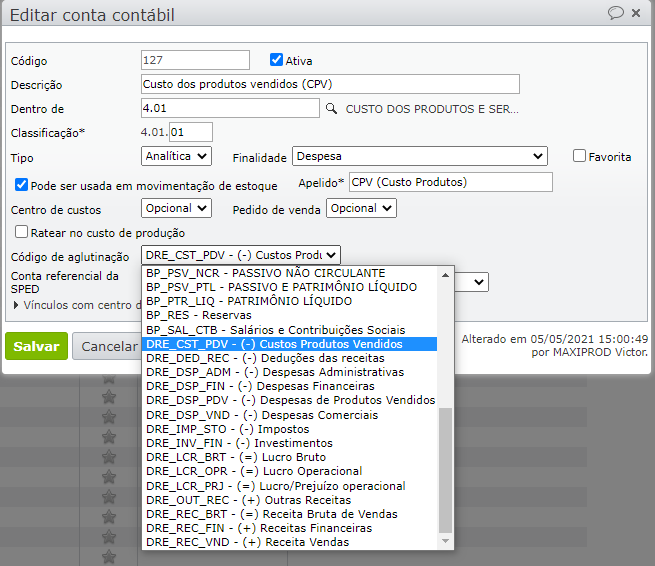Click the Apelido field CPV (Custo Produtos)
Screen dimensions: 655x566
(451, 182)
